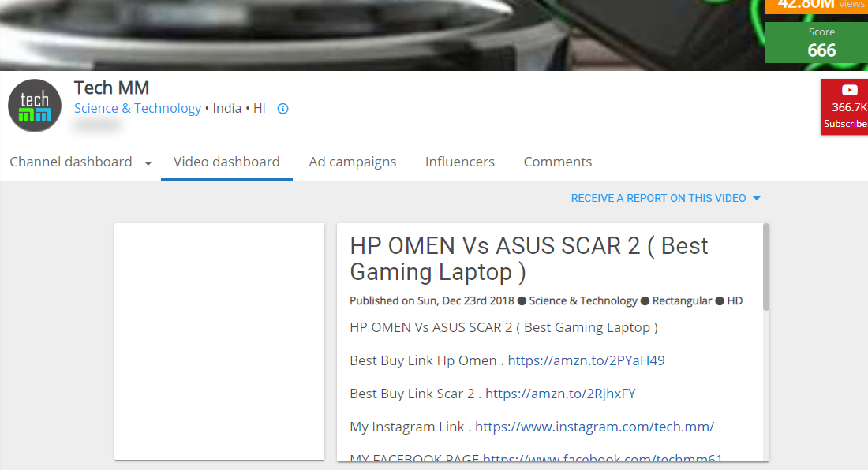This screenshot has height=470, width=868.
Task: Expand the Channel dashboard dropdown arrow
Action: tap(148, 163)
